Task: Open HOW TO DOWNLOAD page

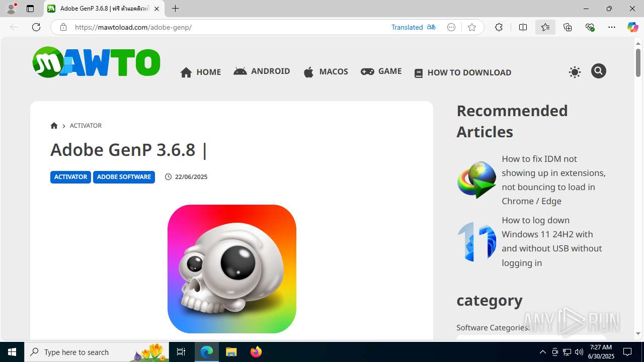Action: coord(463,73)
